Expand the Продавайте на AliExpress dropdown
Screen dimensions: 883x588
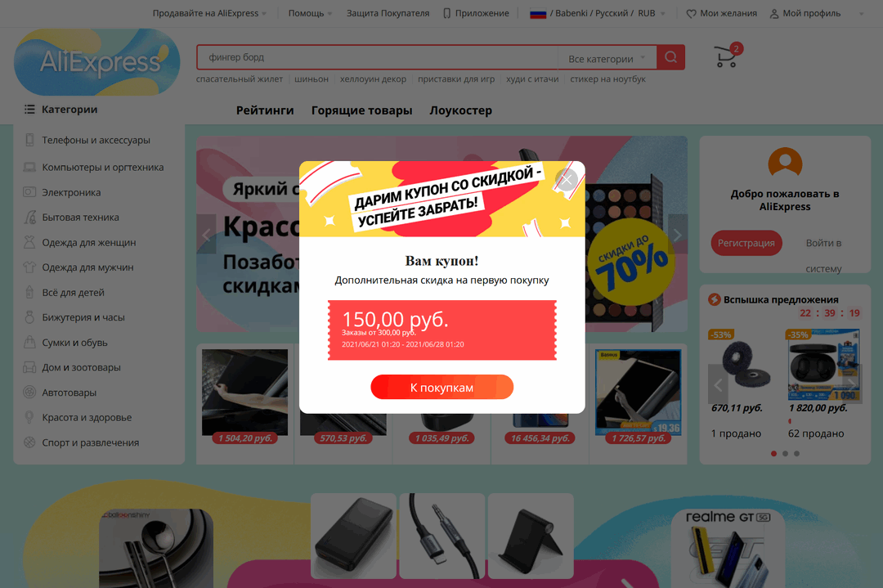tap(209, 14)
